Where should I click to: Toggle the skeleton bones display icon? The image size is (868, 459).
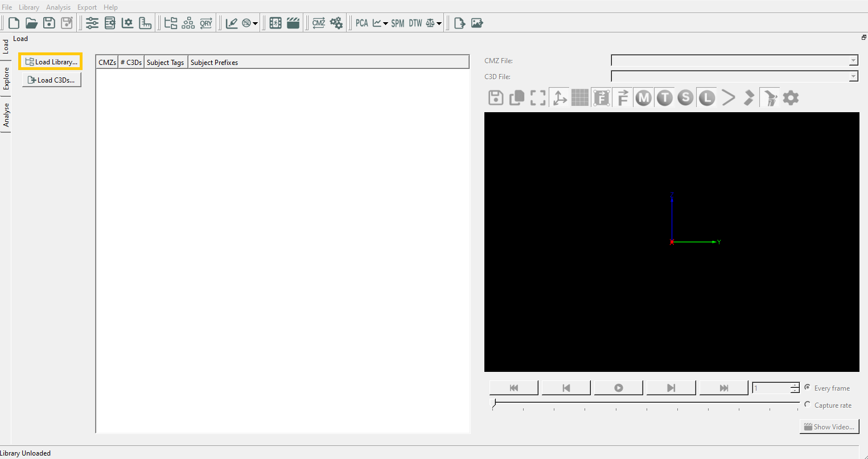[x=770, y=98]
